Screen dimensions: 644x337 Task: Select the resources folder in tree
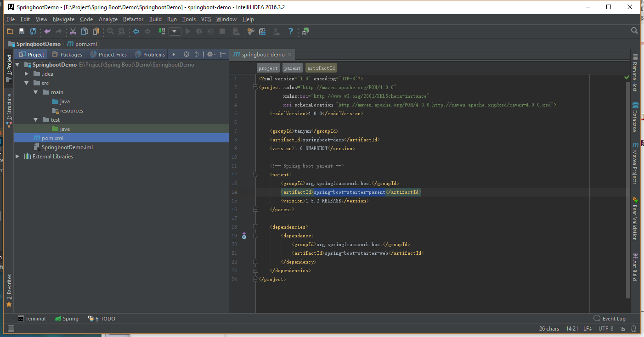click(68, 111)
